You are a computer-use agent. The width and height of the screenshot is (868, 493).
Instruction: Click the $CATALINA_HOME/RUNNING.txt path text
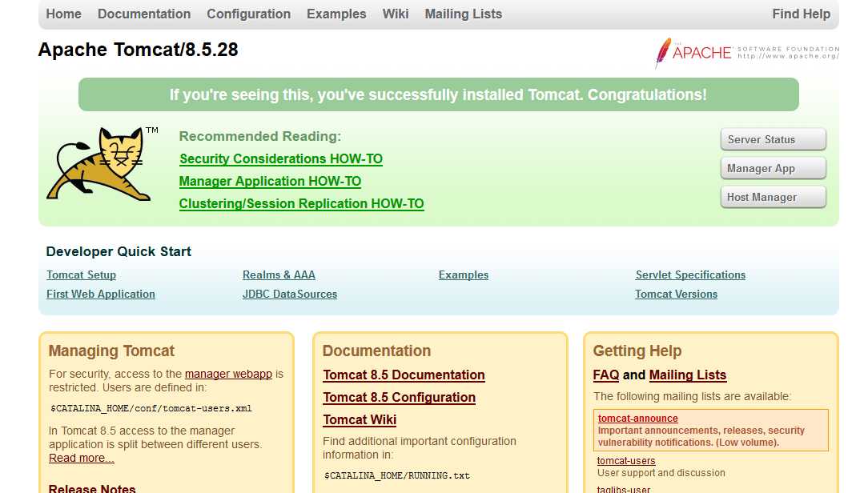click(x=397, y=475)
